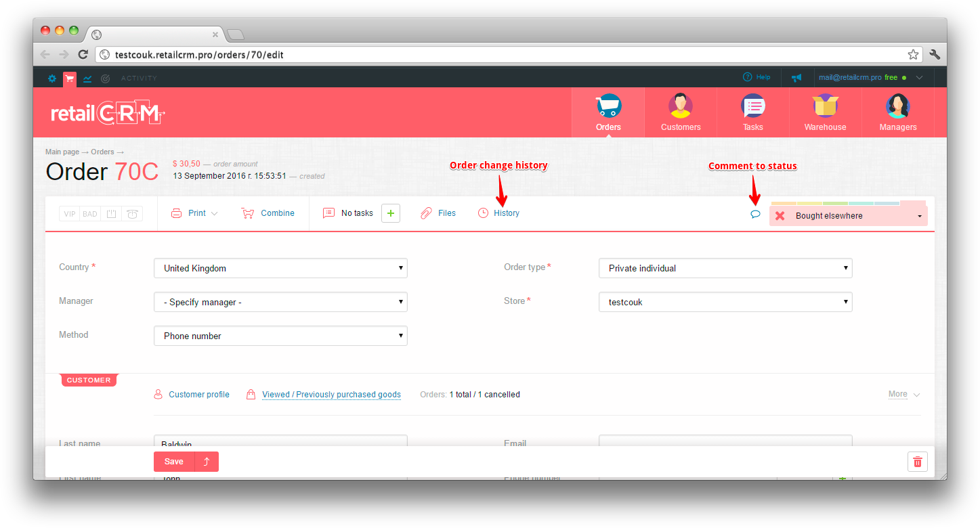Open the Files attachment link

click(438, 213)
